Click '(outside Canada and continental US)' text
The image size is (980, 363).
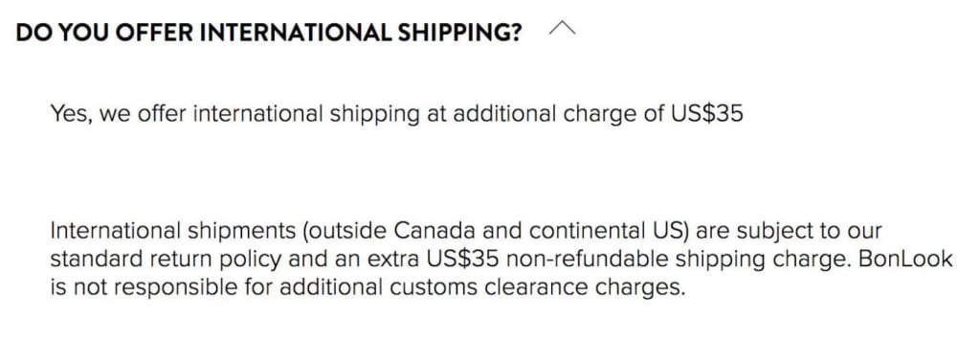[495, 231]
